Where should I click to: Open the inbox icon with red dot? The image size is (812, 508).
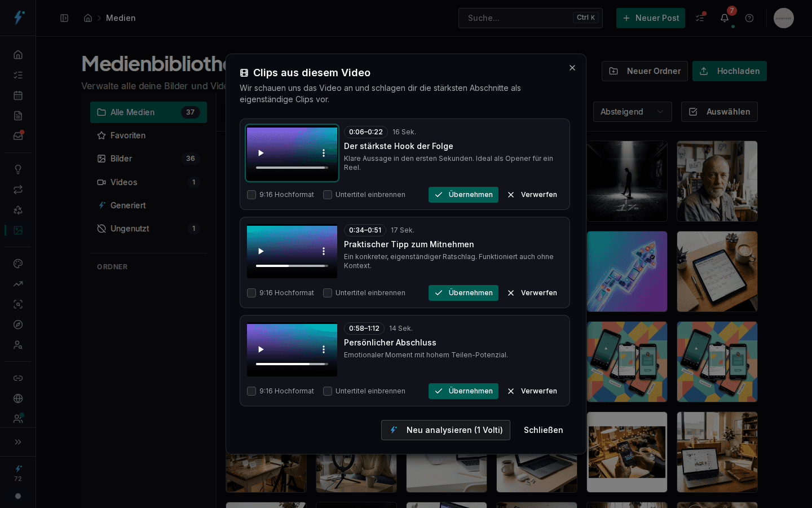click(18, 136)
